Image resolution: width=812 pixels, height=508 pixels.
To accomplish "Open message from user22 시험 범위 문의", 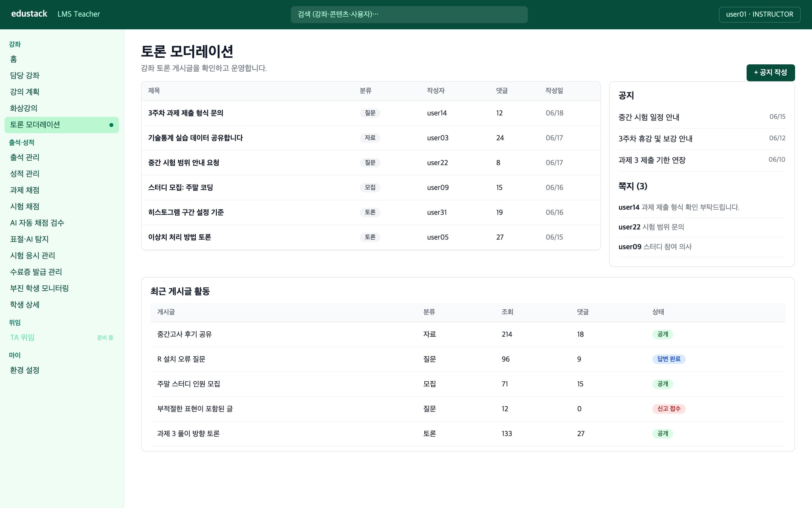I will pos(701,227).
